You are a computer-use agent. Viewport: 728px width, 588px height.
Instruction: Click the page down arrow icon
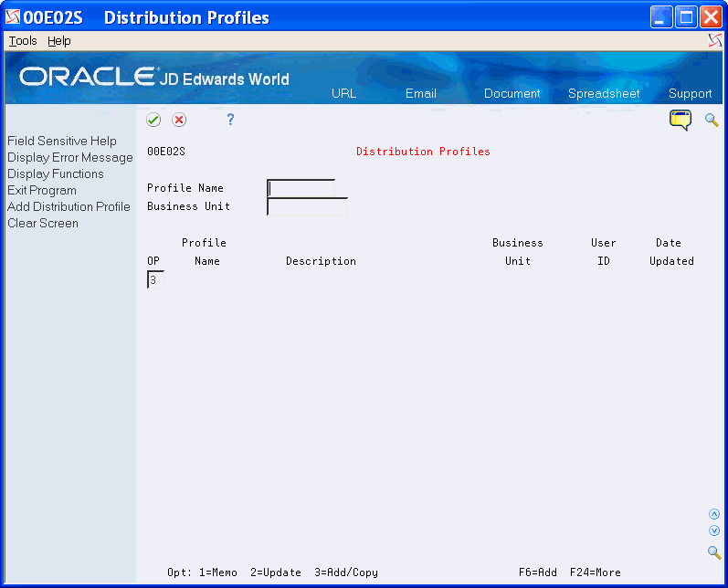tap(714, 530)
